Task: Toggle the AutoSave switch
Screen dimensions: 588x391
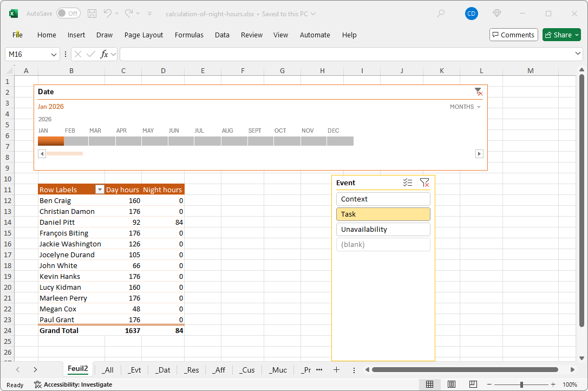Action: pyautogui.click(x=68, y=14)
